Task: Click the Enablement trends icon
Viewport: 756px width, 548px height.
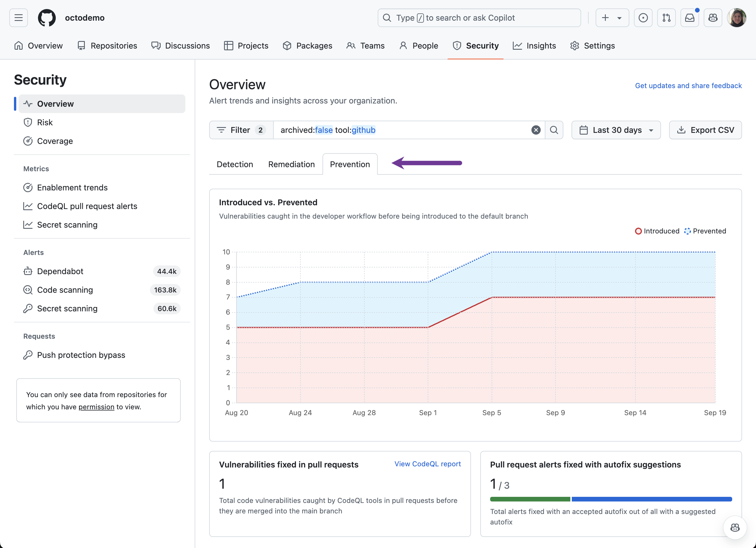Action: coord(28,187)
